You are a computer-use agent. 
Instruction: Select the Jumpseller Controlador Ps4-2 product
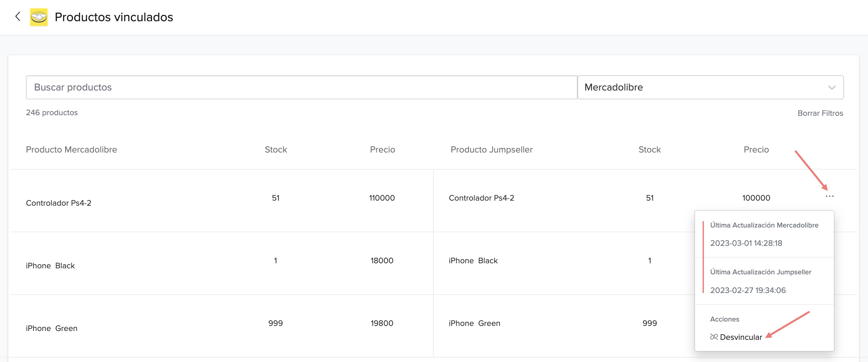[x=481, y=198]
